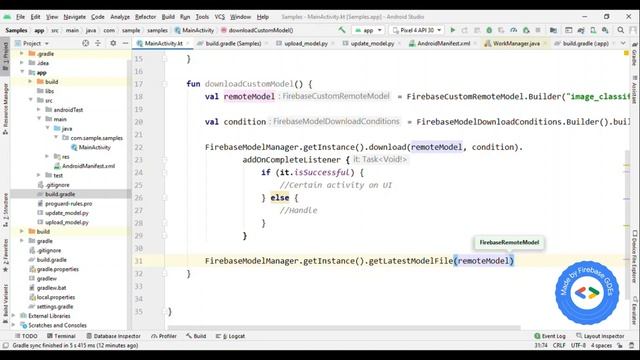
Task: Expand External Libraries node
Action: [x=13, y=316]
